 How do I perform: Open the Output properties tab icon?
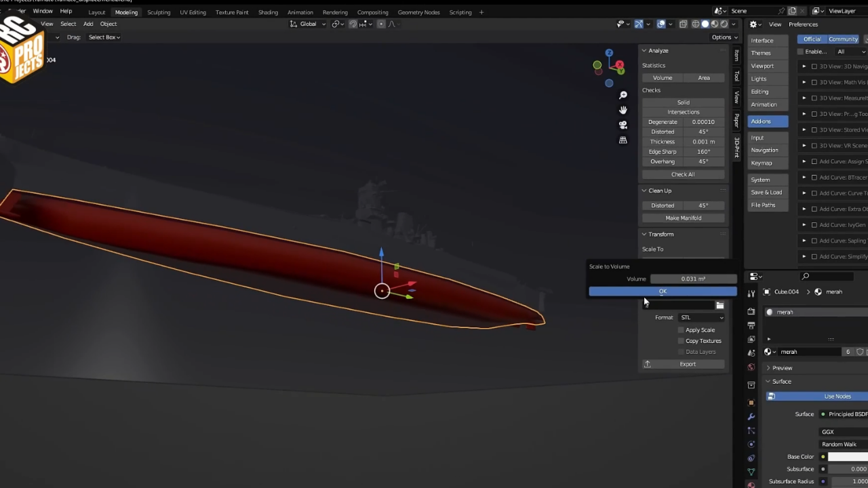click(x=751, y=326)
